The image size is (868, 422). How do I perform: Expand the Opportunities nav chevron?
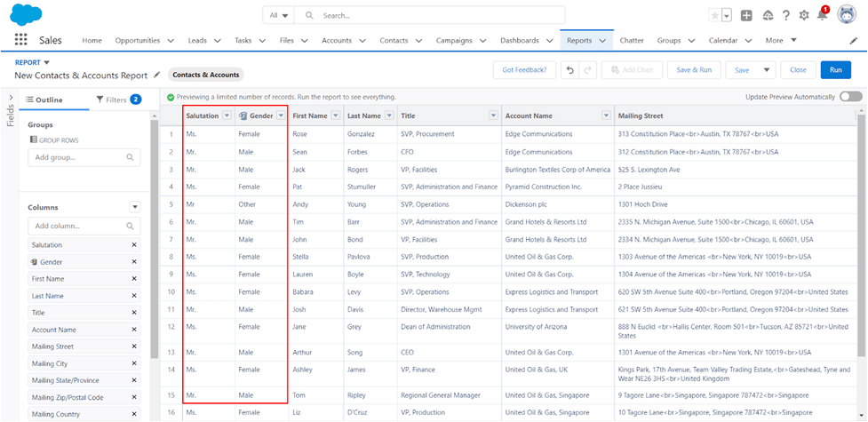[x=171, y=41]
